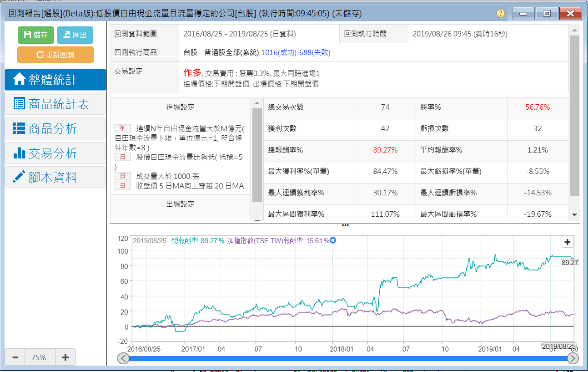
Task: Click the 688(失敗) failure count link
Action: pyautogui.click(x=315, y=52)
